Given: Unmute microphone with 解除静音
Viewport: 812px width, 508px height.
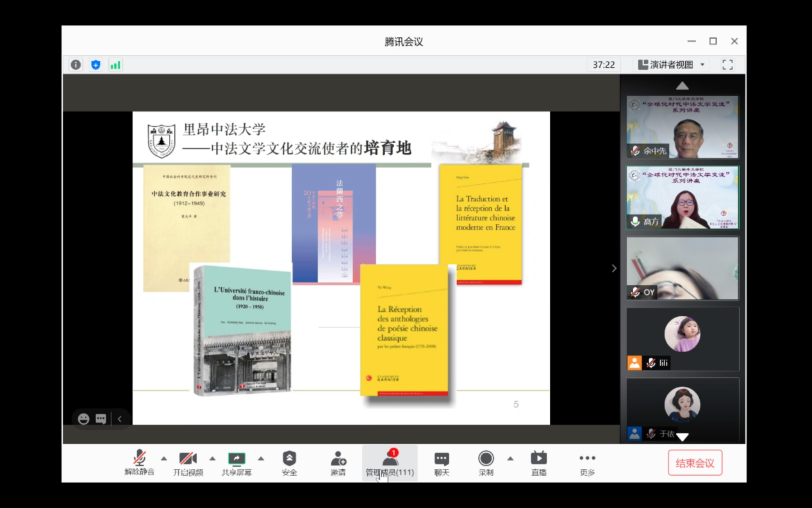Looking at the screenshot, I should tap(139, 463).
